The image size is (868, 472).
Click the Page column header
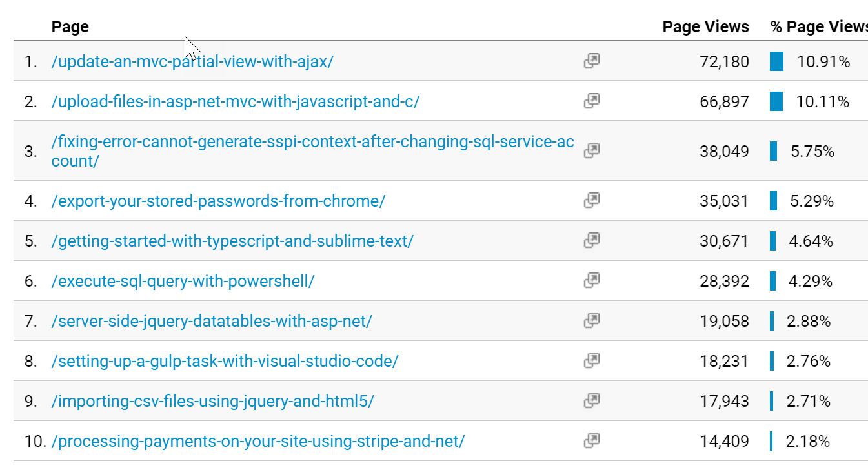coord(70,27)
